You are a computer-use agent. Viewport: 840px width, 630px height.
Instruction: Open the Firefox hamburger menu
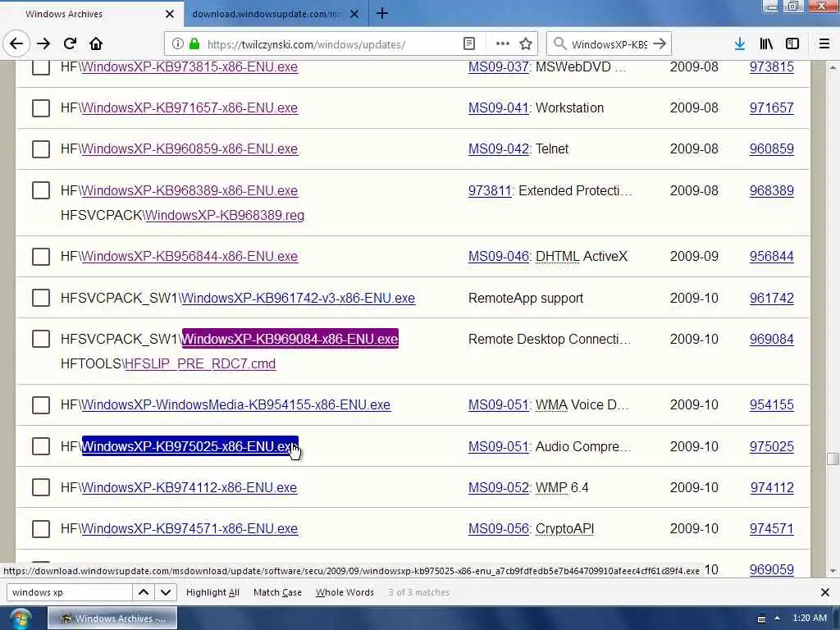coord(824,44)
